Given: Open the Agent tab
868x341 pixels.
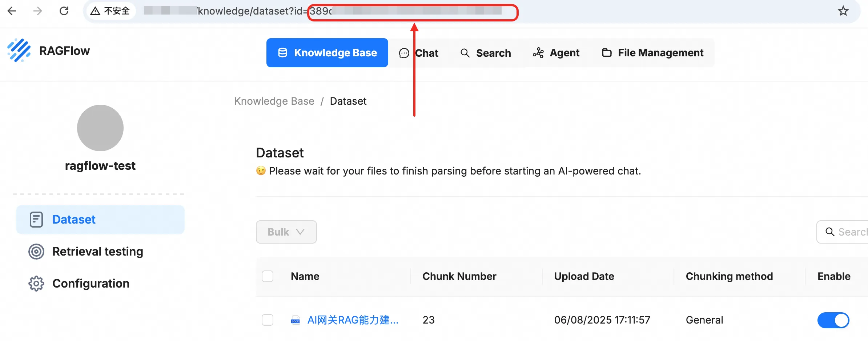Looking at the screenshot, I should [556, 53].
